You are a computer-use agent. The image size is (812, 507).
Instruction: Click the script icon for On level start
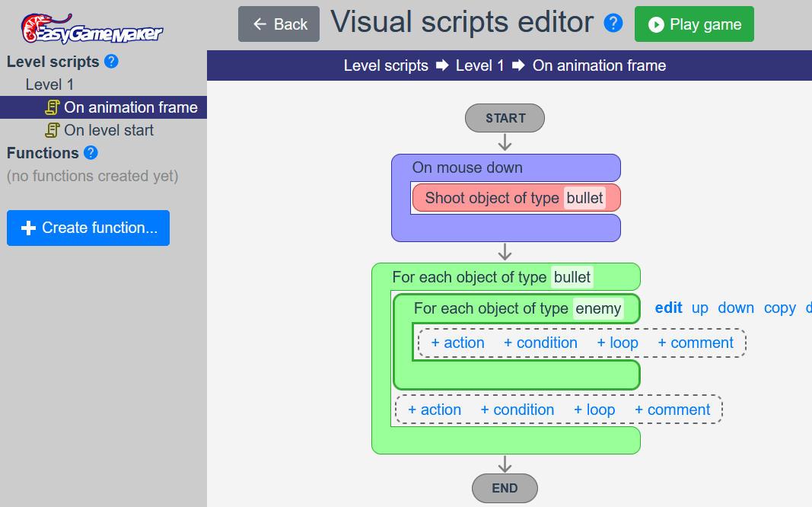click(x=53, y=130)
